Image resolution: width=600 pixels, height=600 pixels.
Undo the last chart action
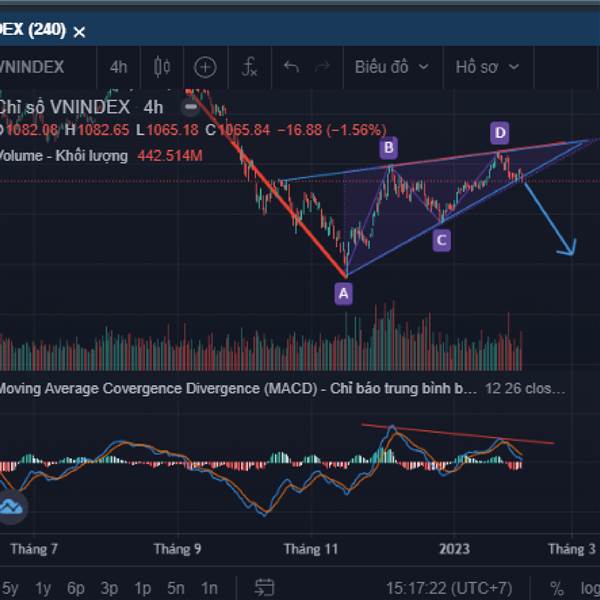(291, 67)
